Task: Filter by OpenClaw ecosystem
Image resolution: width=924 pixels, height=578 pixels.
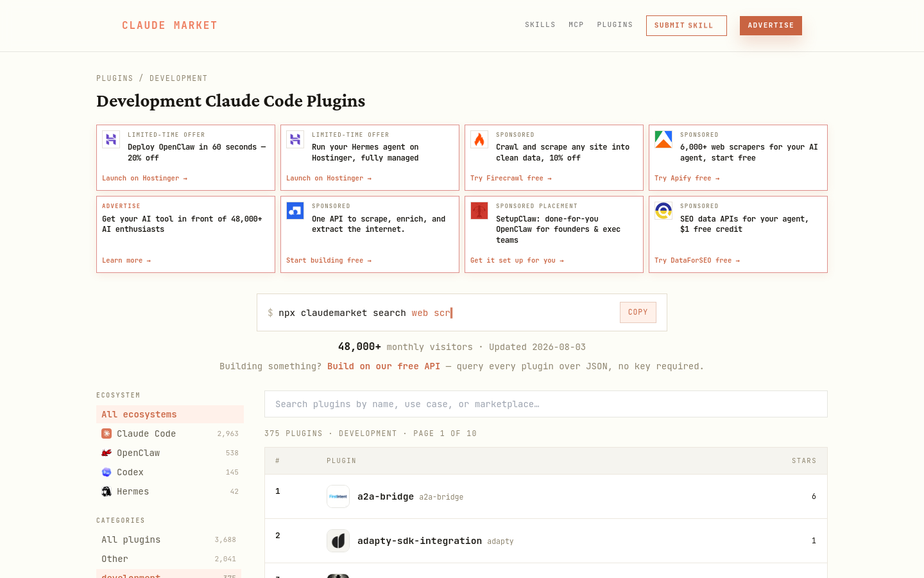Action: click(170, 453)
